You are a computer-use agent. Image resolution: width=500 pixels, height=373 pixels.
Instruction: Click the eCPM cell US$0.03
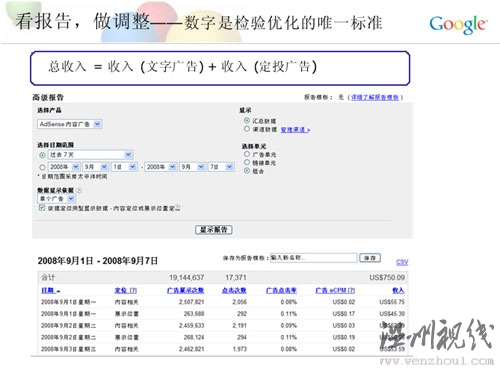click(x=344, y=326)
